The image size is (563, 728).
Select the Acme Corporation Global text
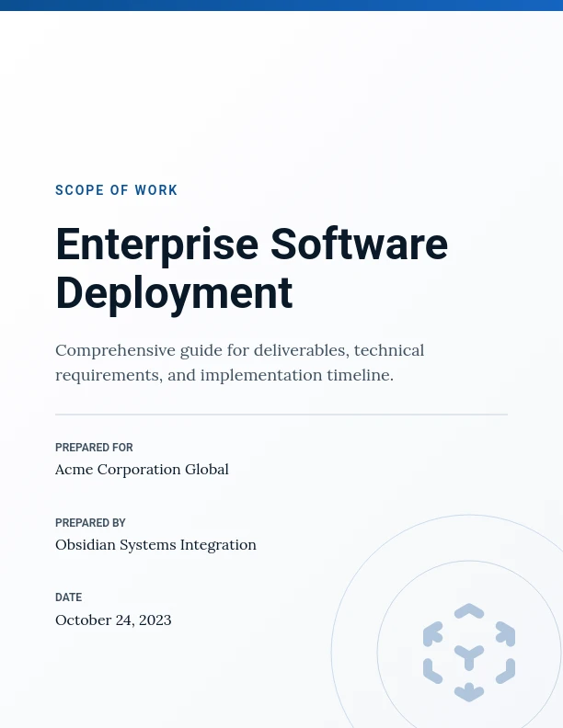point(142,470)
